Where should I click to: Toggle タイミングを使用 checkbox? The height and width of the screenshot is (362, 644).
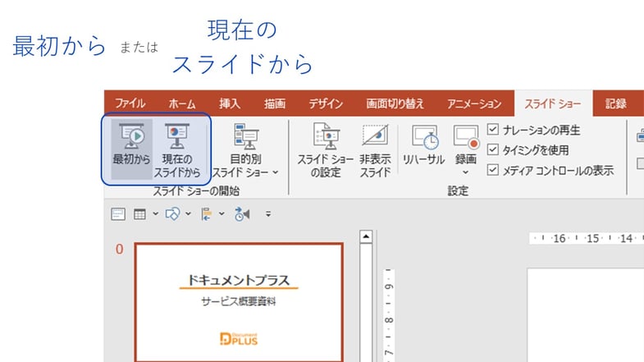tap(493, 149)
